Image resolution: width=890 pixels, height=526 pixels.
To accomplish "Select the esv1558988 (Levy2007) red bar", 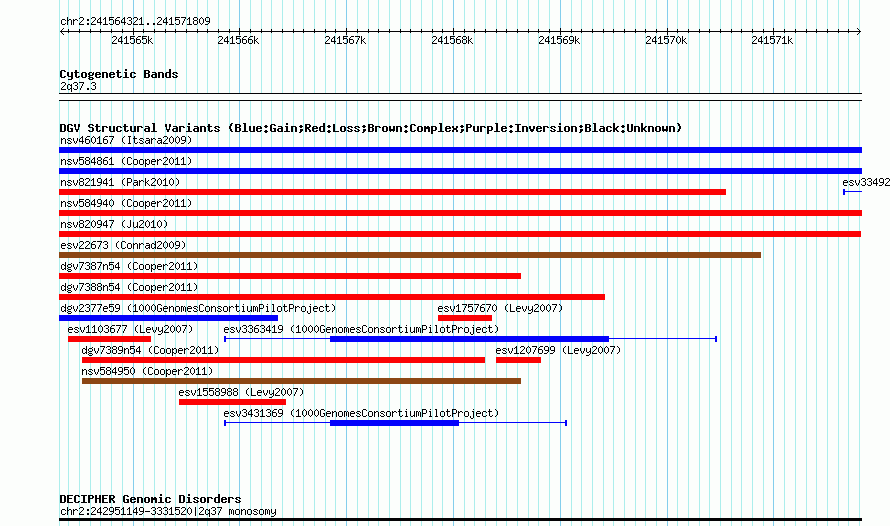I will (x=232, y=402).
